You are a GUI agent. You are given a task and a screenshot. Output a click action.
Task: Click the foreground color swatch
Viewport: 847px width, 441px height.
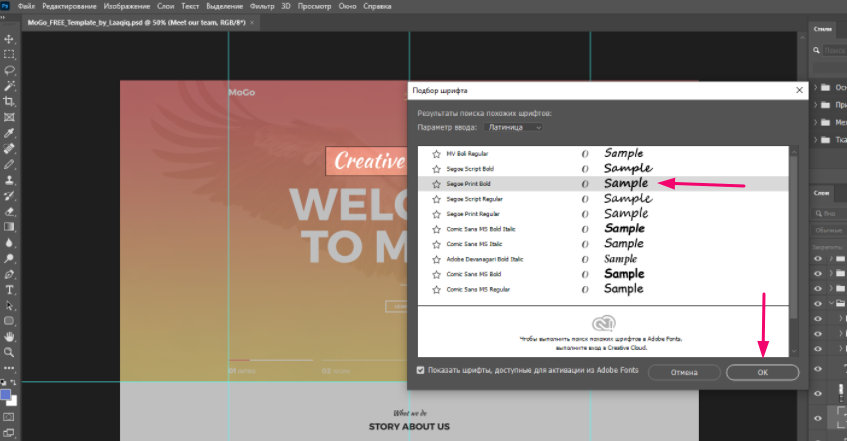click(6, 394)
